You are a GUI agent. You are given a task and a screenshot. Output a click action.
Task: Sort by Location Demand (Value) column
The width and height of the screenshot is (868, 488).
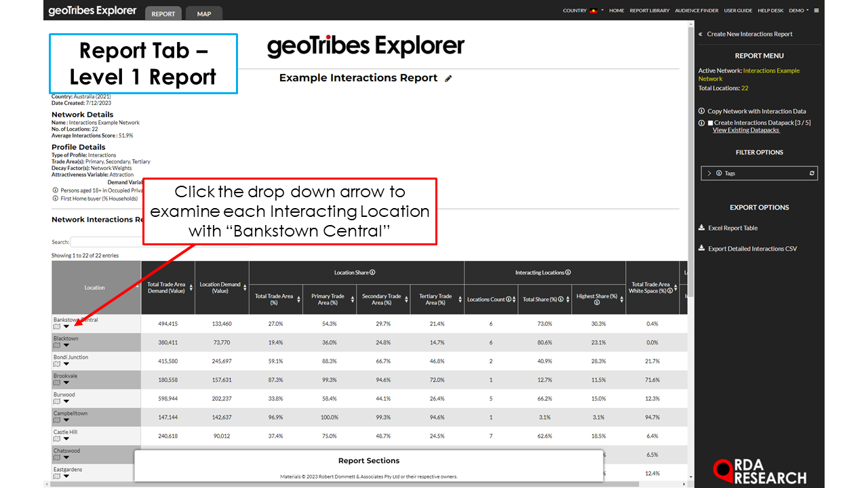[x=222, y=287]
